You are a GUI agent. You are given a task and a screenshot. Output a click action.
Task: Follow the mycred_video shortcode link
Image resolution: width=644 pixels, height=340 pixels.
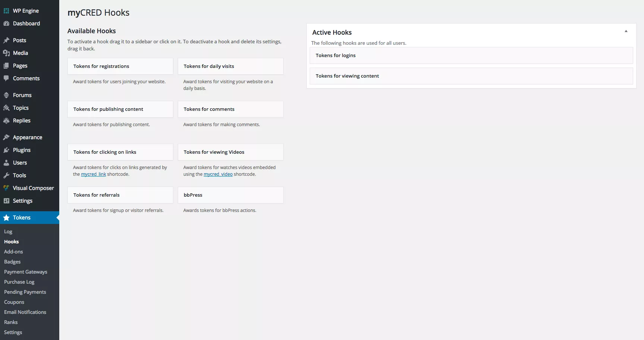(218, 174)
